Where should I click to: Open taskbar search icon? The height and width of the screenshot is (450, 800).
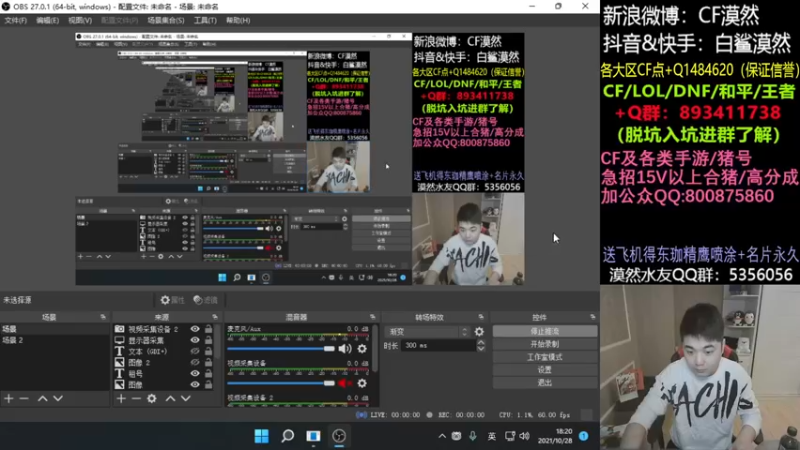[288, 436]
